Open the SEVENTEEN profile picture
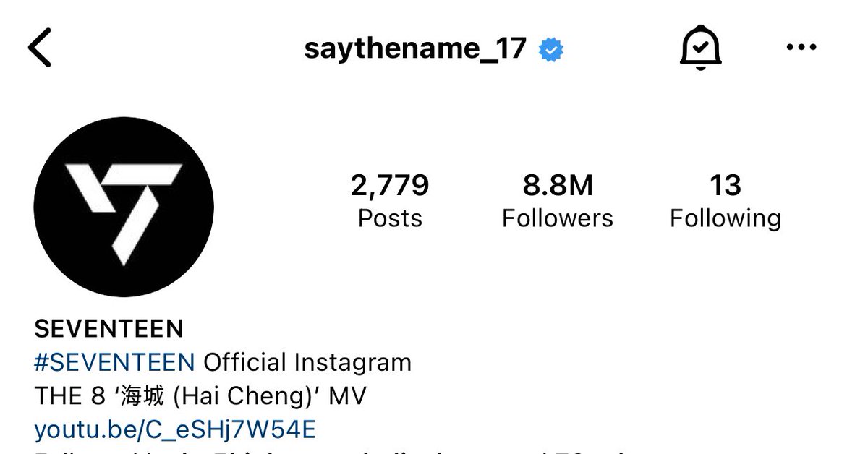The width and height of the screenshot is (868, 454). [124, 207]
